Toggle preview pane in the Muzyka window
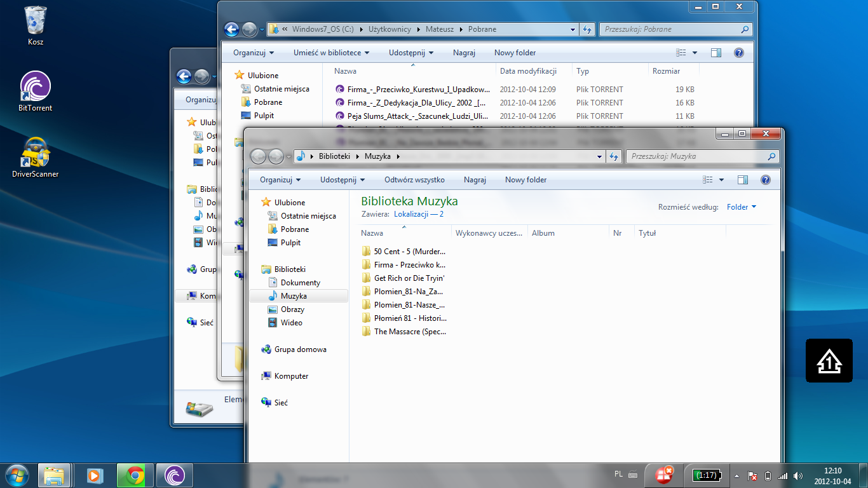 pyautogui.click(x=743, y=180)
